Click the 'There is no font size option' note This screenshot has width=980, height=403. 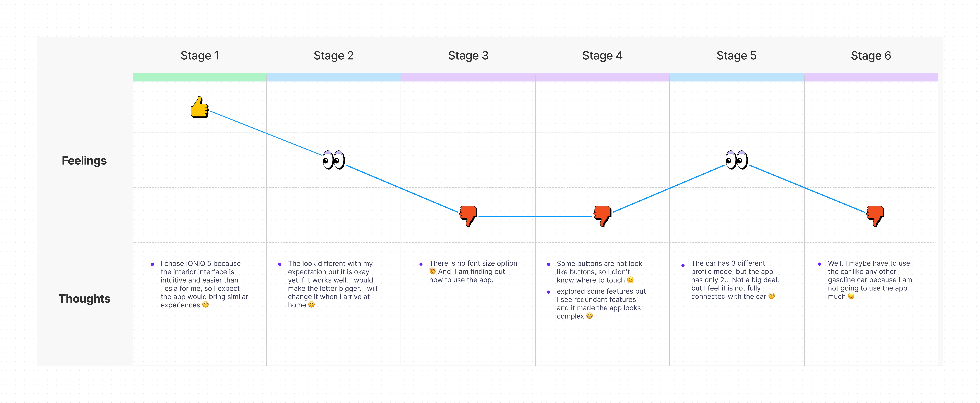(473, 271)
